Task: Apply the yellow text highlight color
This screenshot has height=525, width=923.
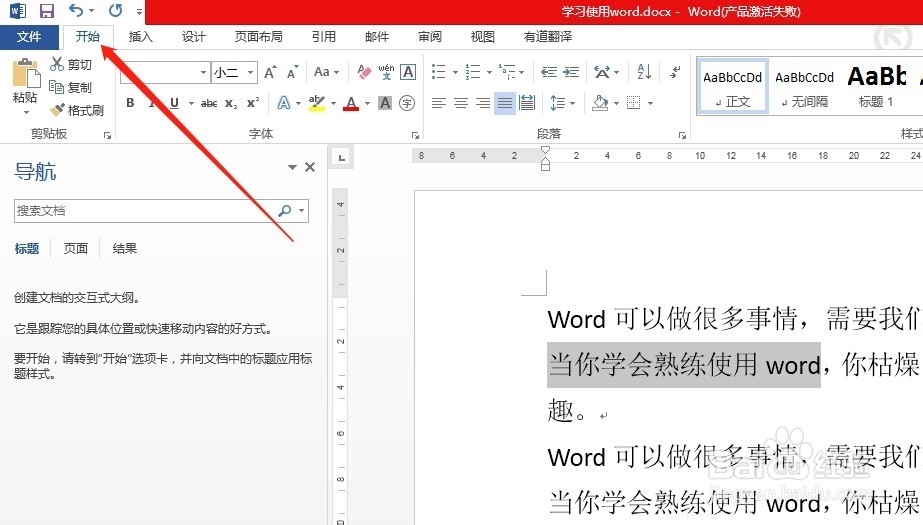Action: (x=317, y=104)
